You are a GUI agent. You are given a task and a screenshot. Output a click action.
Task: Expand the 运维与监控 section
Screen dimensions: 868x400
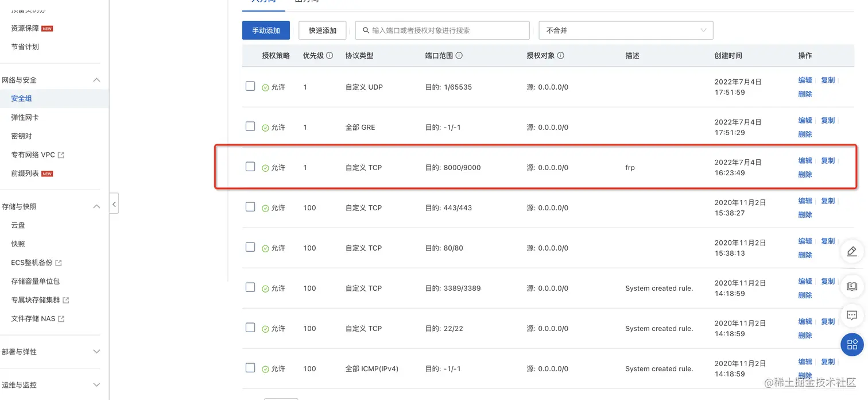[x=96, y=385]
